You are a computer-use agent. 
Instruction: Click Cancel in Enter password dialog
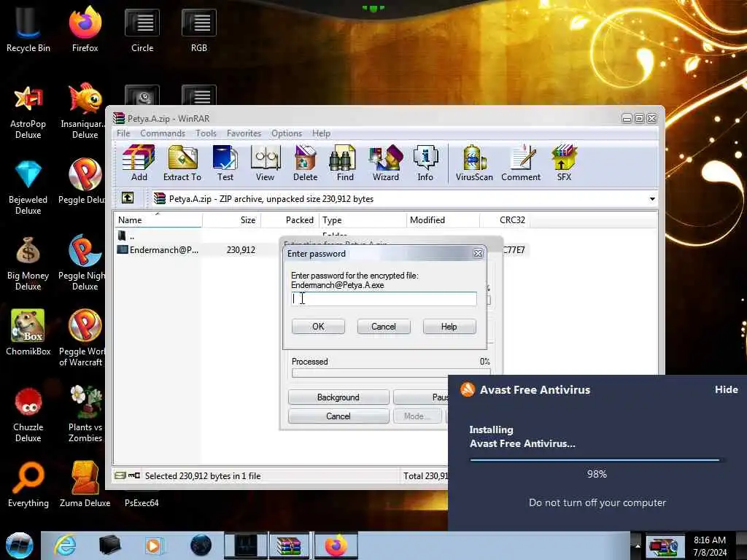(x=384, y=326)
